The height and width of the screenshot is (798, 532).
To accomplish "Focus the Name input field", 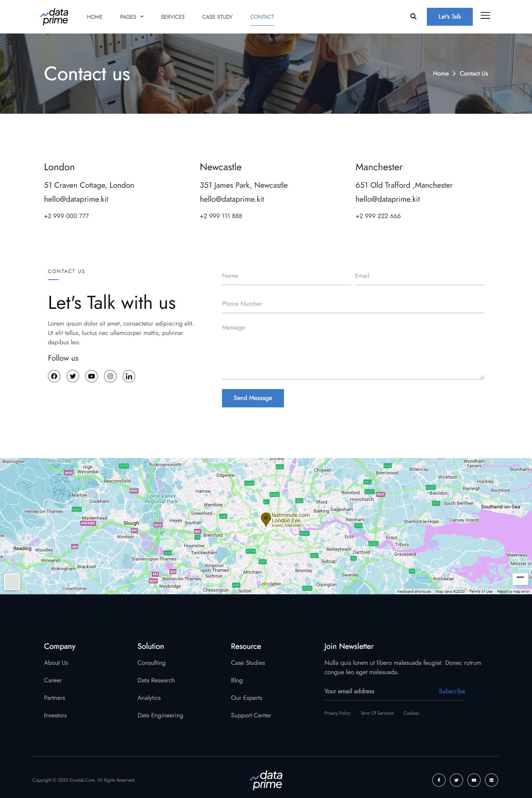I will pyautogui.click(x=287, y=276).
